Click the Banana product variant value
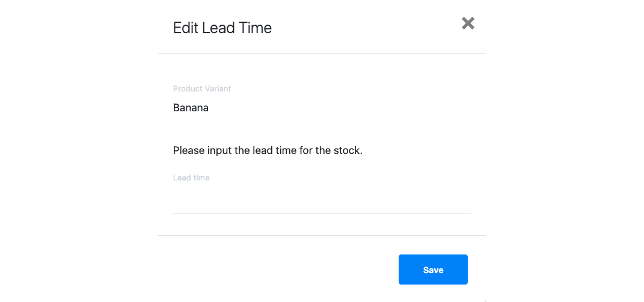This screenshot has height=302, width=644. [191, 108]
